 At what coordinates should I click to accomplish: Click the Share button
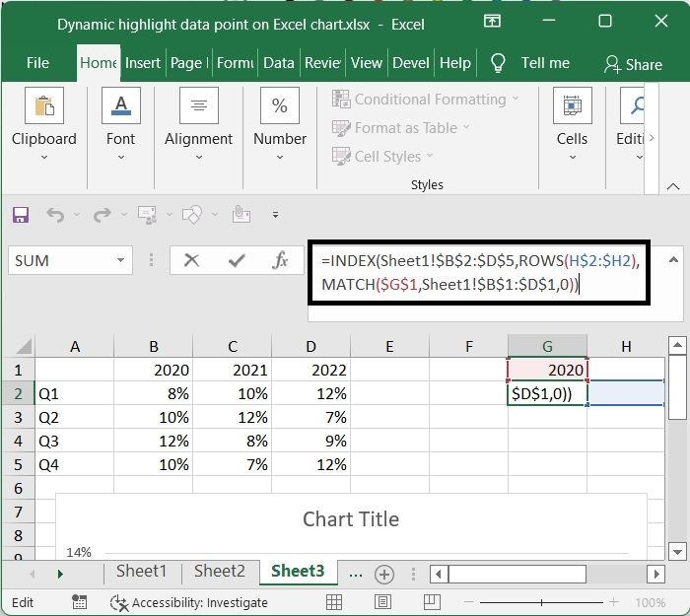coord(633,64)
